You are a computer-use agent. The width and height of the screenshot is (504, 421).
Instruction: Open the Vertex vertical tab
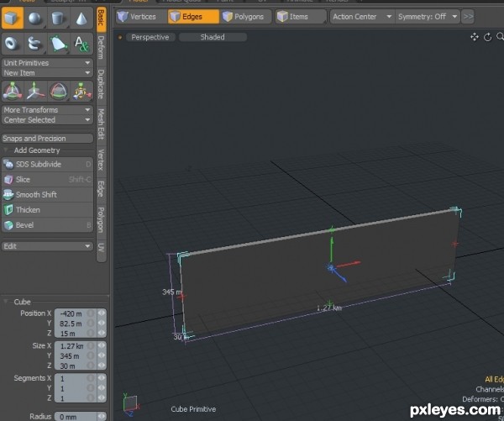click(101, 160)
